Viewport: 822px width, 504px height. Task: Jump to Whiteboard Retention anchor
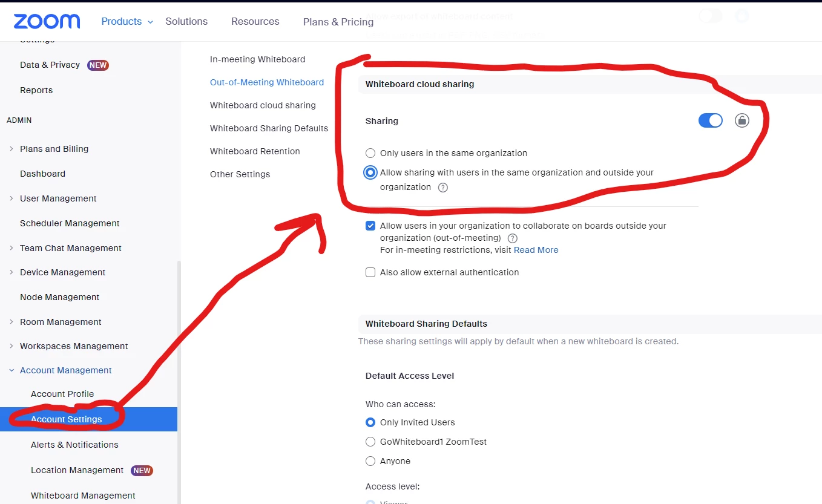(x=255, y=151)
